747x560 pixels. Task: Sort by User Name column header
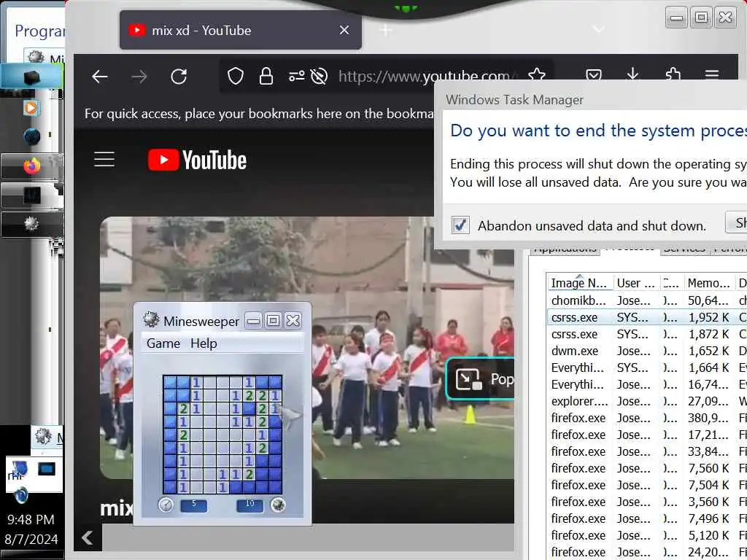click(x=636, y=283)
